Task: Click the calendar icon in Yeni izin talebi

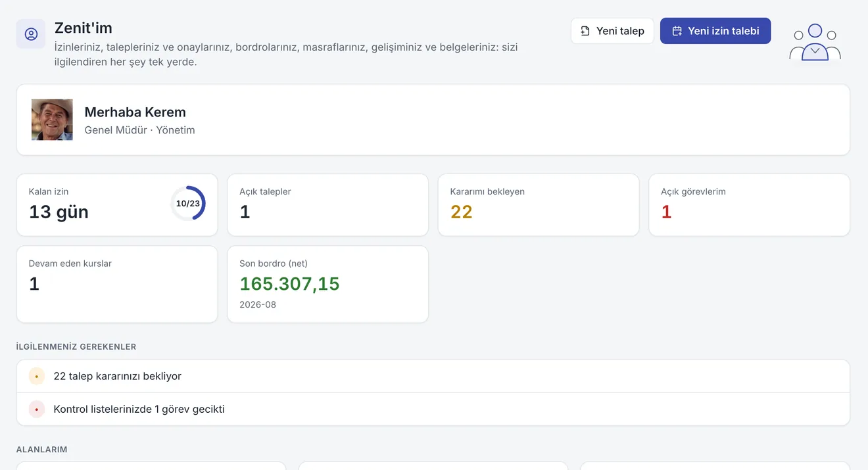Action: pos(677,31)
